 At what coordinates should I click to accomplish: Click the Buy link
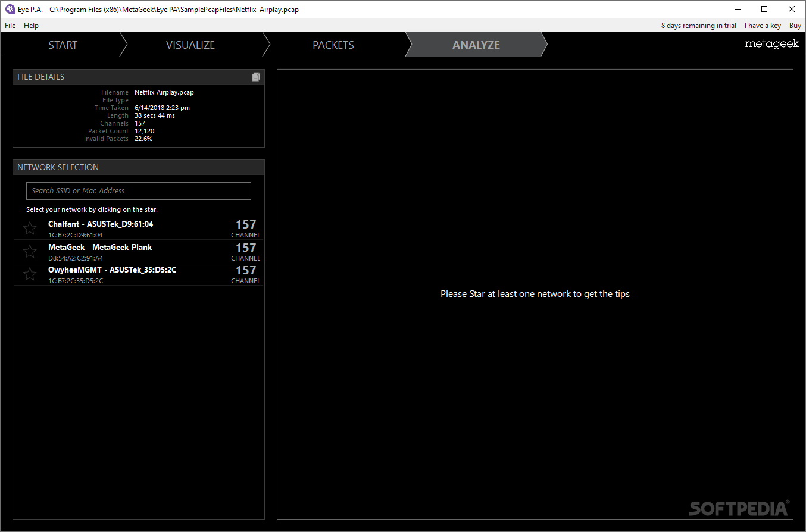pyautogui.click(x=795, y=26)
